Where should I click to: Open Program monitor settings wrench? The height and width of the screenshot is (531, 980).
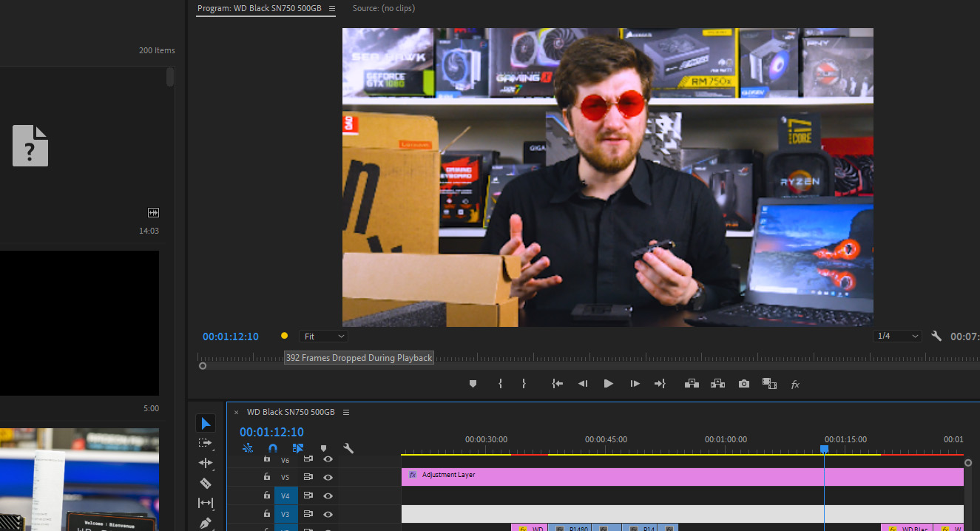pyautogui.click(x=936, y=336)
